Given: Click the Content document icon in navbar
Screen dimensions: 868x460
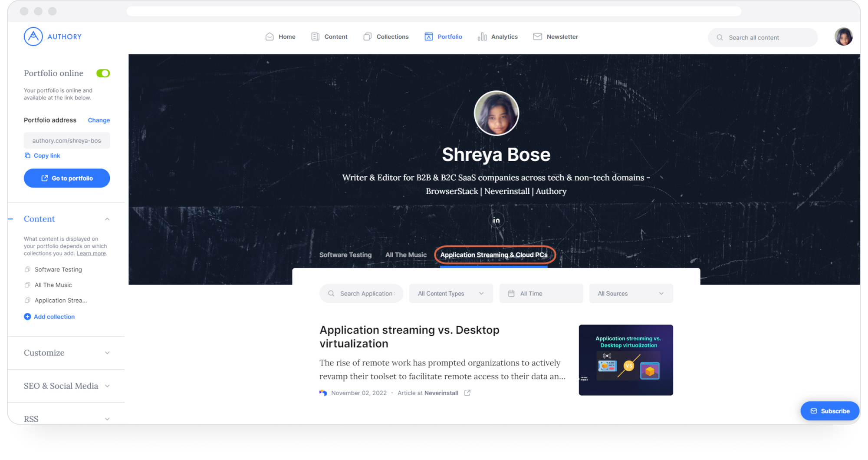Looking at the screenshot, I should coord(315,36).
